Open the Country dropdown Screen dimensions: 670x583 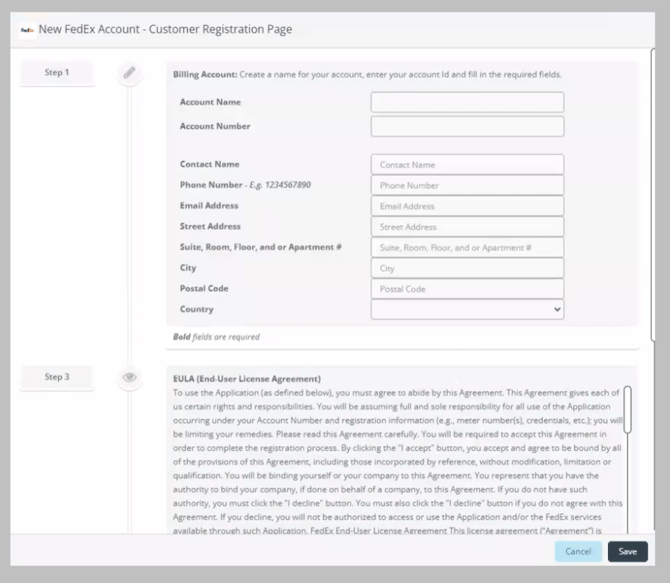[467, 309]
